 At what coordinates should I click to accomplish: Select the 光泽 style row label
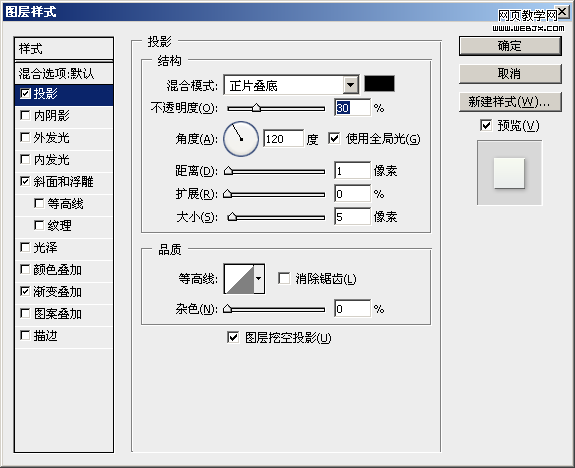[x=45, y=248]
